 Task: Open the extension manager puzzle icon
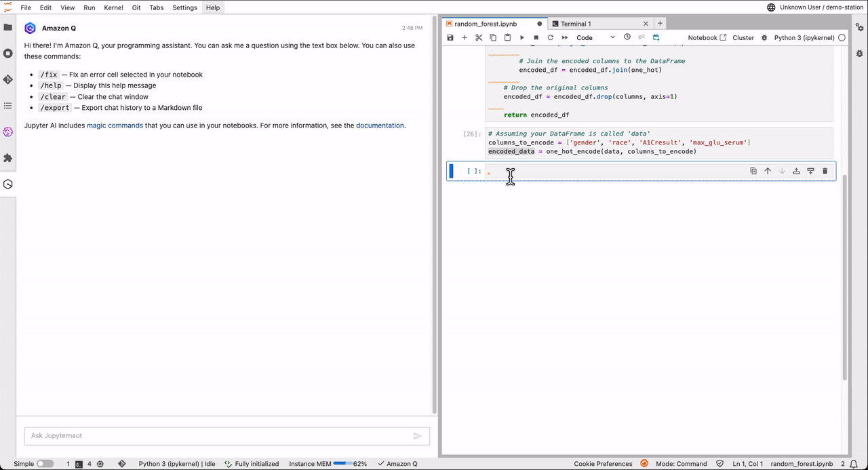[x=8, y=158]
